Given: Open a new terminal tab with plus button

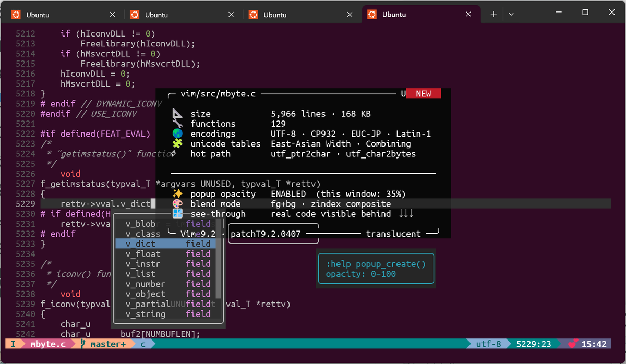Looking at the screenshot, I should pos(493,15).
